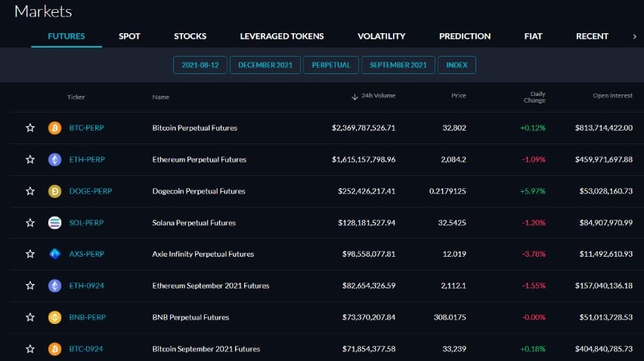
Task: Select the PREDICTION tab
Action: pos(465,36)
